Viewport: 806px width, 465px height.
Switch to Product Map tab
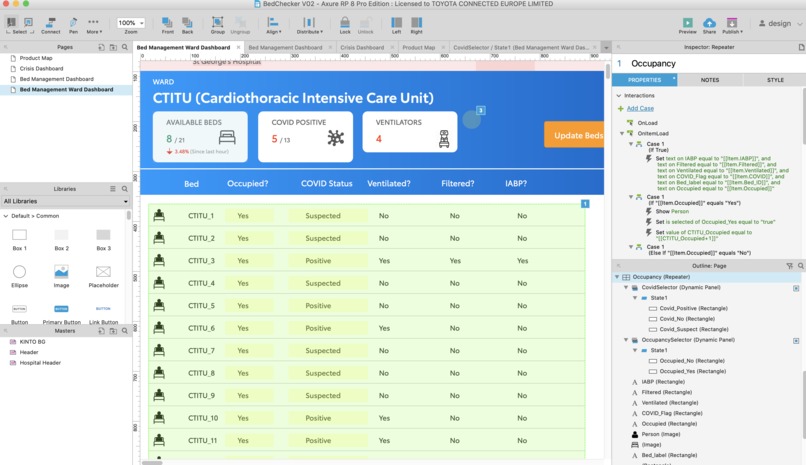coord(418,47)
